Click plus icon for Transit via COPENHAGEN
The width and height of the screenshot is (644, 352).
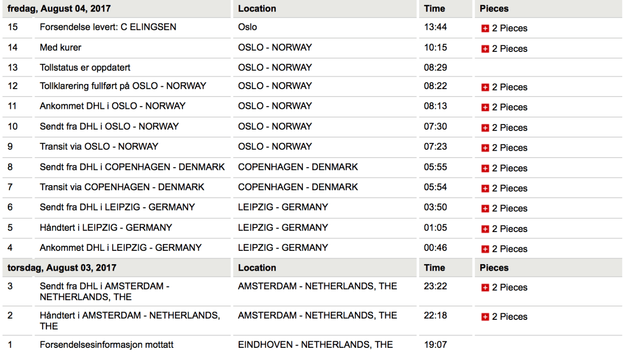485,188
